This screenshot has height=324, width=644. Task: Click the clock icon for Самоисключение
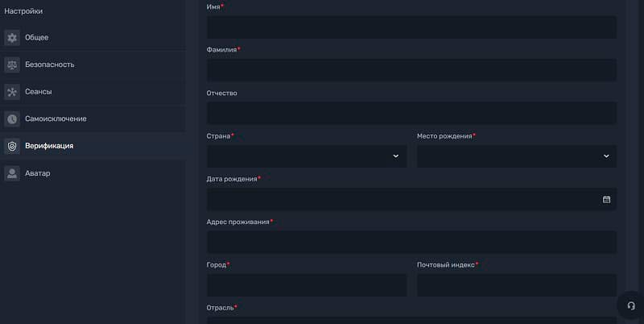[x=12, y=119]
